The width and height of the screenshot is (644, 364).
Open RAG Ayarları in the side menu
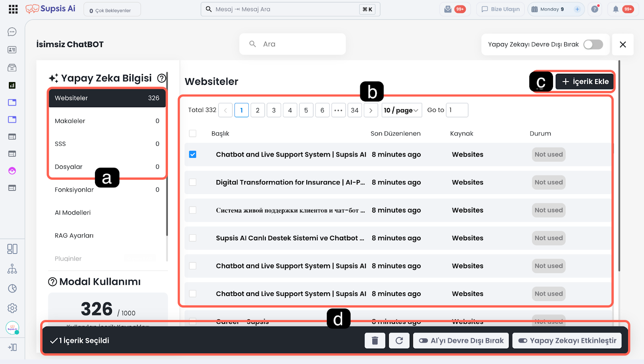[74, 236]
